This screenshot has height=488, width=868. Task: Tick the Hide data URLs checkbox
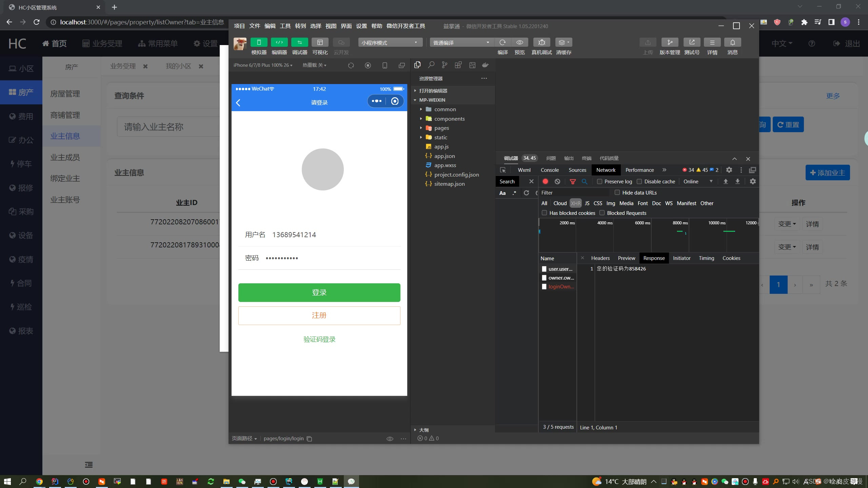pyautogui.click(x=617, y=192)
